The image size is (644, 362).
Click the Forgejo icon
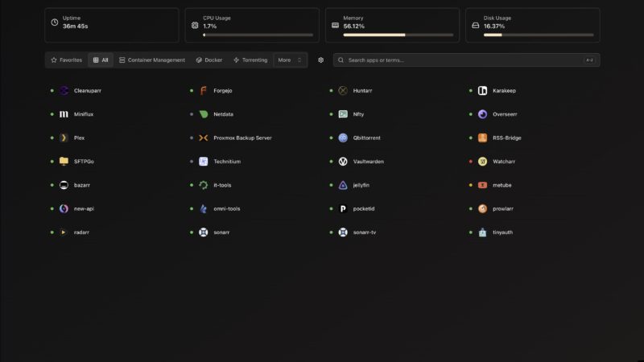click(x=204, y=91)
